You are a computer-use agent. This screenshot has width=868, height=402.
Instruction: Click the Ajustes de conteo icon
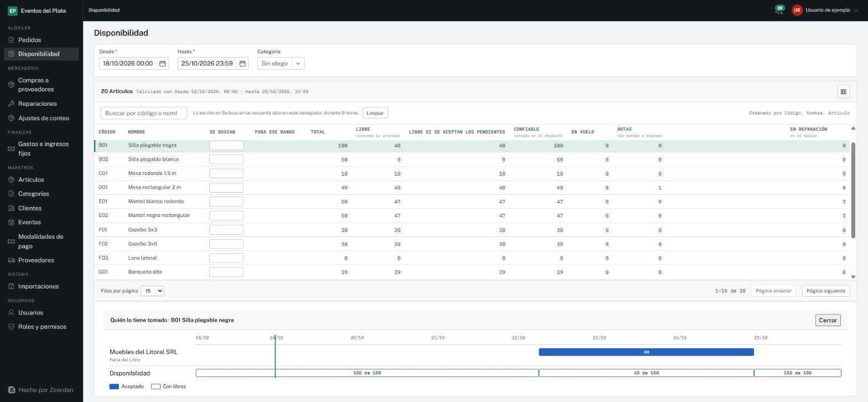coord(12,118)
